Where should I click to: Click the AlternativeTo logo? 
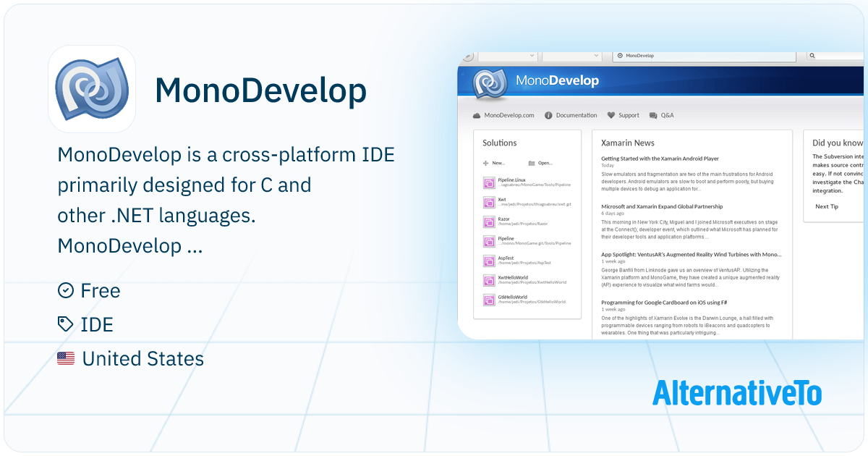[737, 392]
